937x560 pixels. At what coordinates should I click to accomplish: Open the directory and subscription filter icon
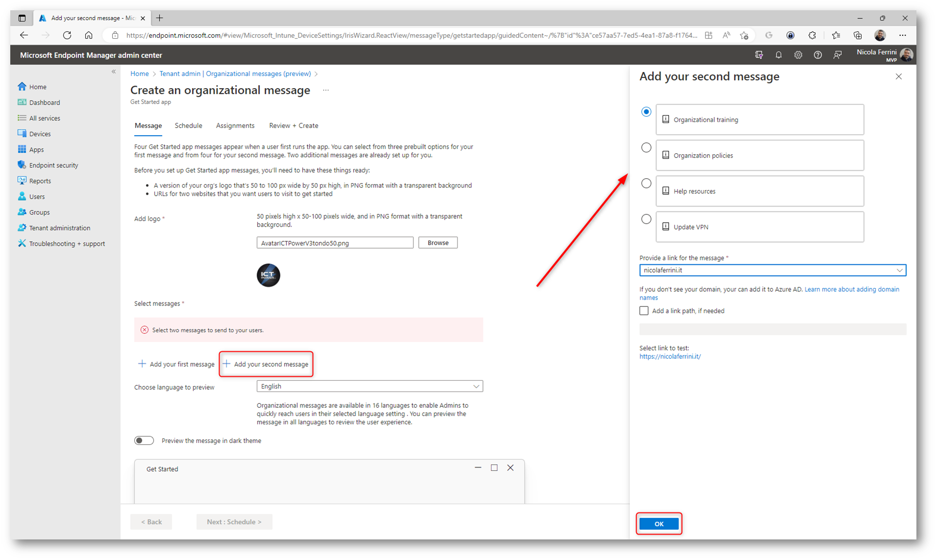pos(759,55)
